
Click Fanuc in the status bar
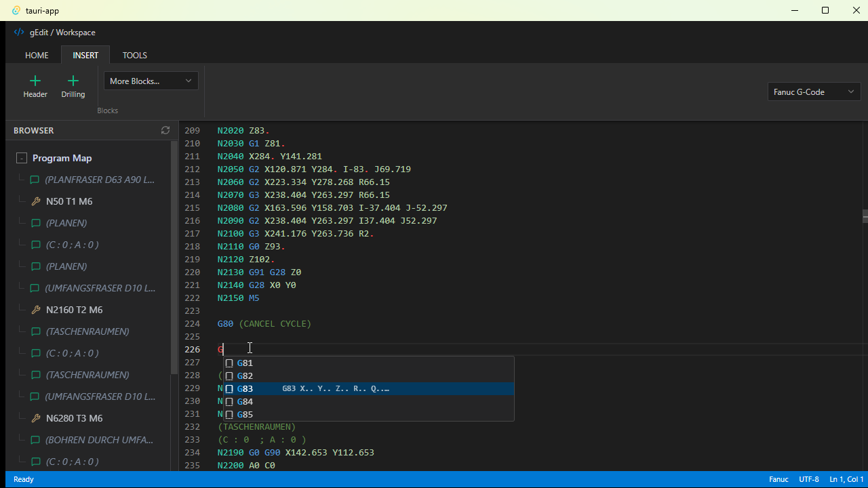pos(778,479)
